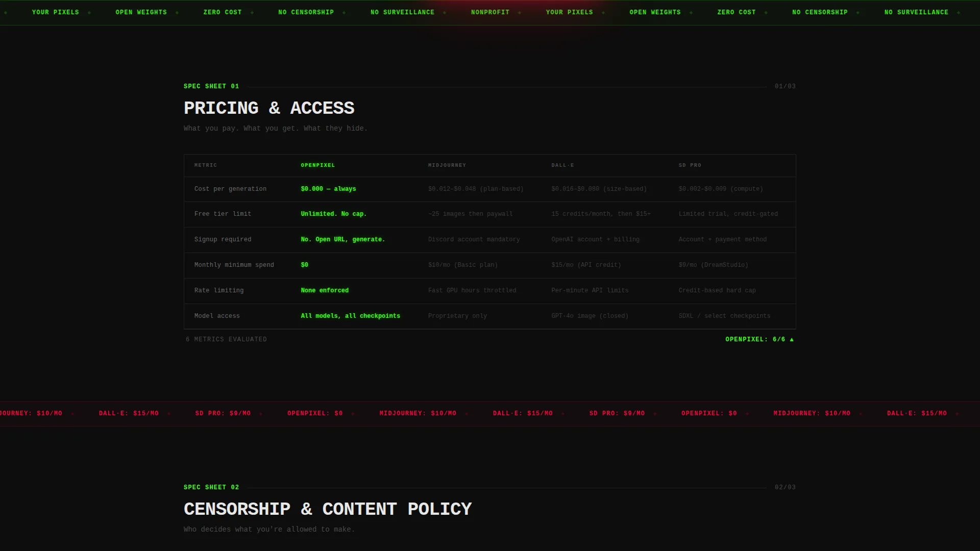Screen dimensions: 980x551
Task: Click first 'OPENPIXEL: $0' in the red ticker
Action: coord(315,413)
